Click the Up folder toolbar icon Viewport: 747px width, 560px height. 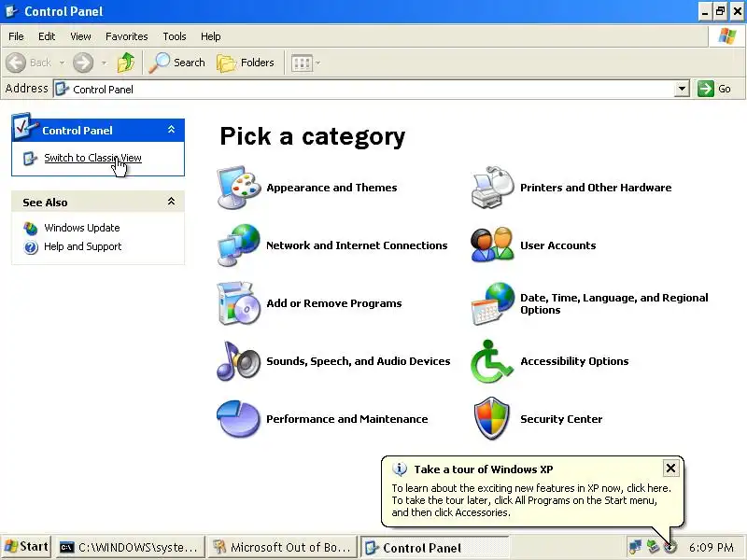(x=126, y=63)
